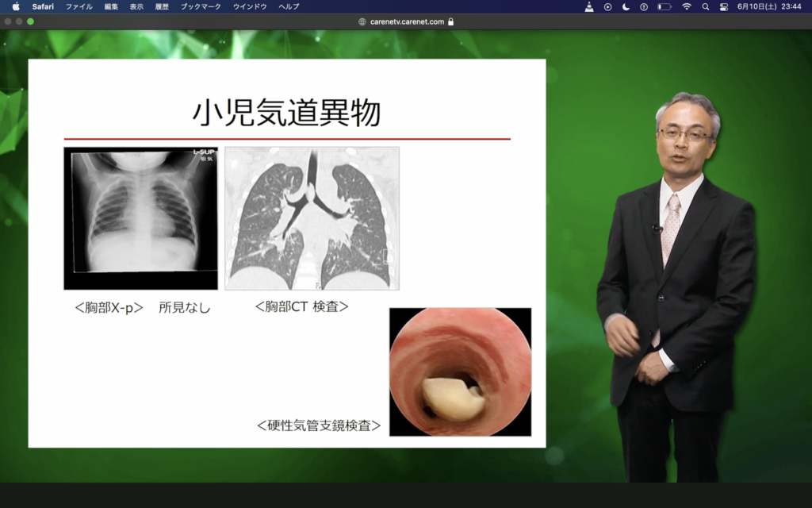Open the ヘルプ menu
The height and width of the screenshot is (508, 812).
coord(289,6)
